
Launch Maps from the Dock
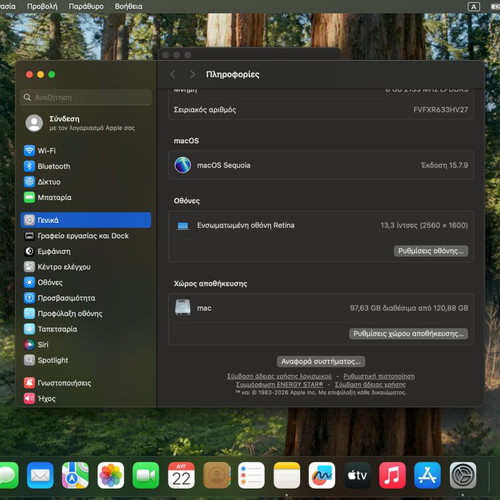tap(75, 475)
